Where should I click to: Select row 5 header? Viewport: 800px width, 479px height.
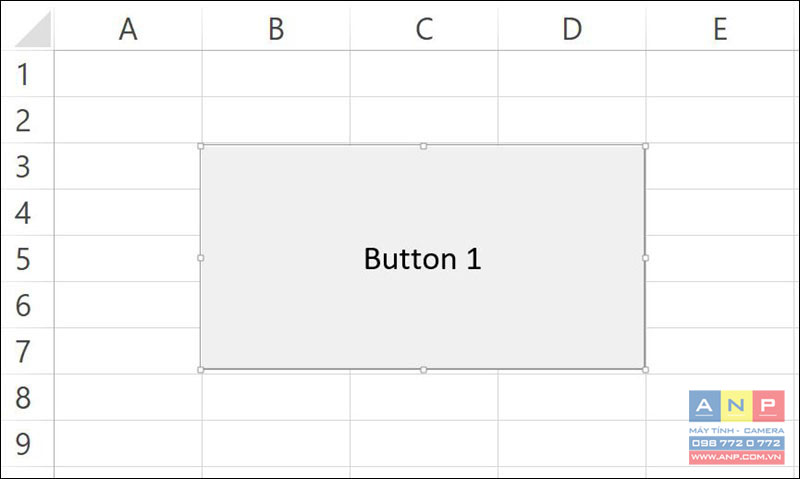[28, 259]
